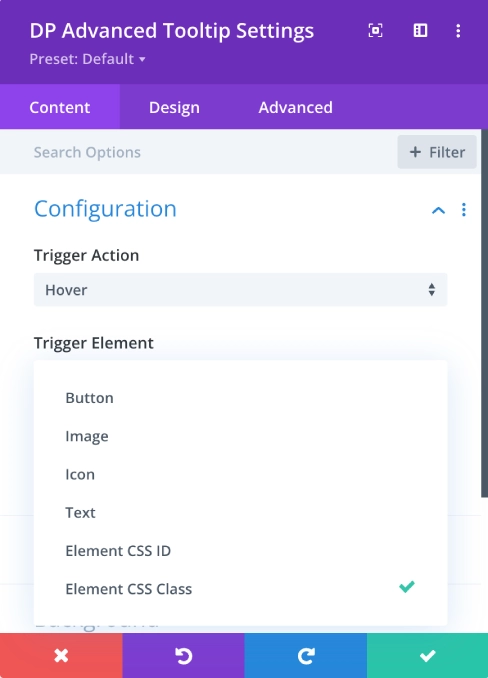Click the undo arrow button
The height and width of the screenshot is (678, 488).
183,656
